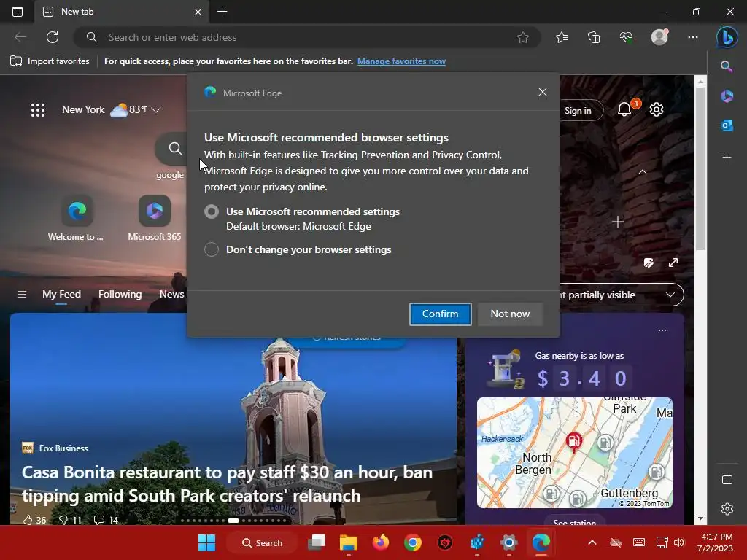Open comments on Casa Bonita story
This screenshot has height=560, width=747.
pos(99,520)
